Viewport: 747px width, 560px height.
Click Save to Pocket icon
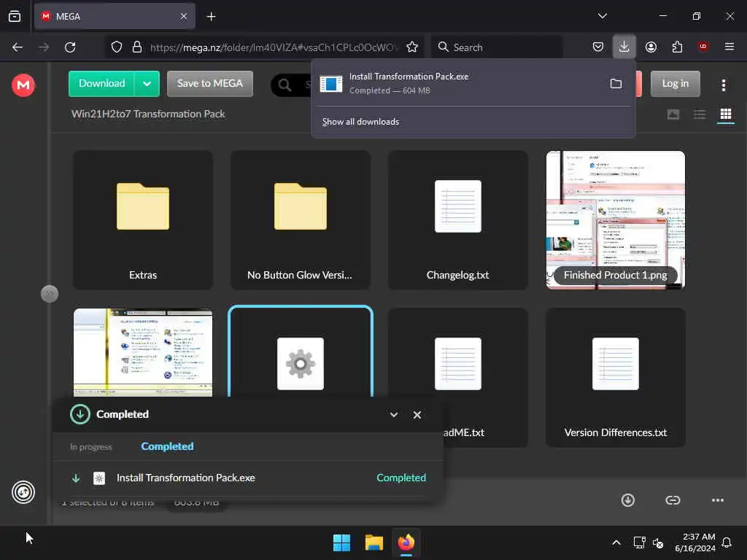pos(598,47)
